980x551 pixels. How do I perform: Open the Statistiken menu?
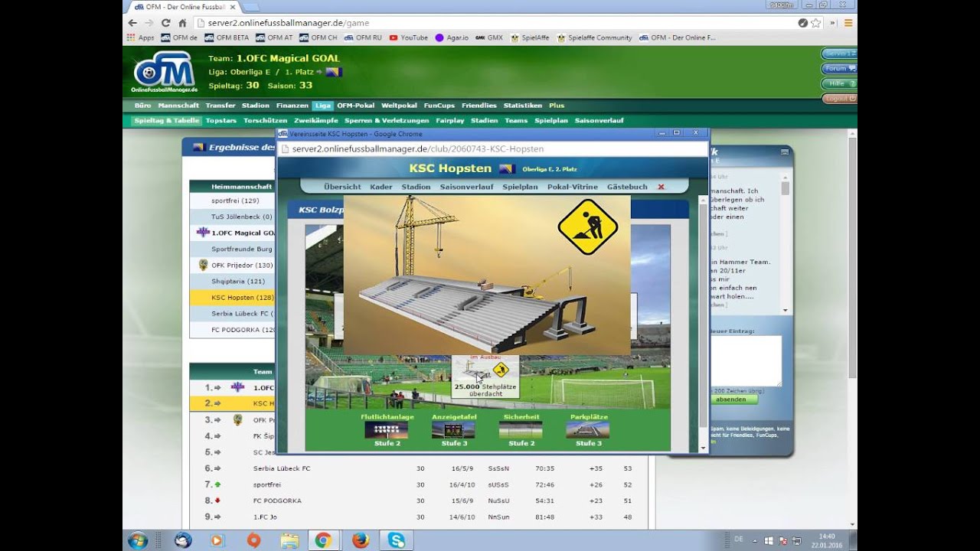[523, 106]
